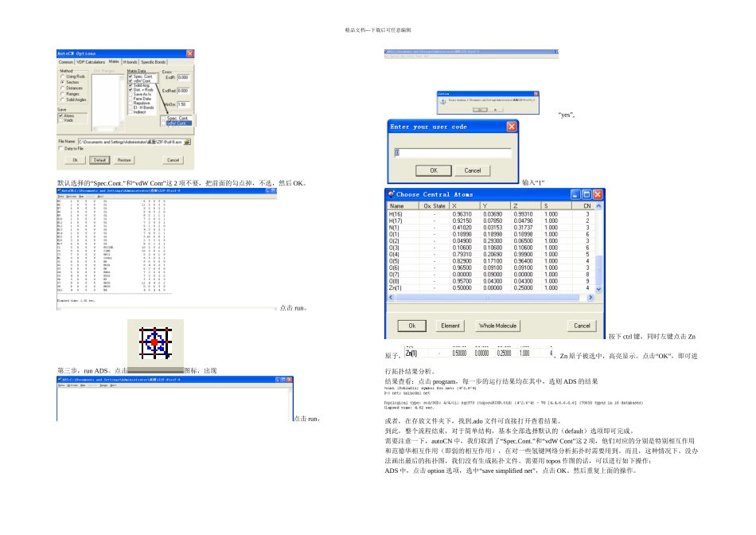This screenshot has width=756, height=535.
Task: Uncheck the checked Spec. Cont box in Matrix Data
Action: (x=131, y=76)
